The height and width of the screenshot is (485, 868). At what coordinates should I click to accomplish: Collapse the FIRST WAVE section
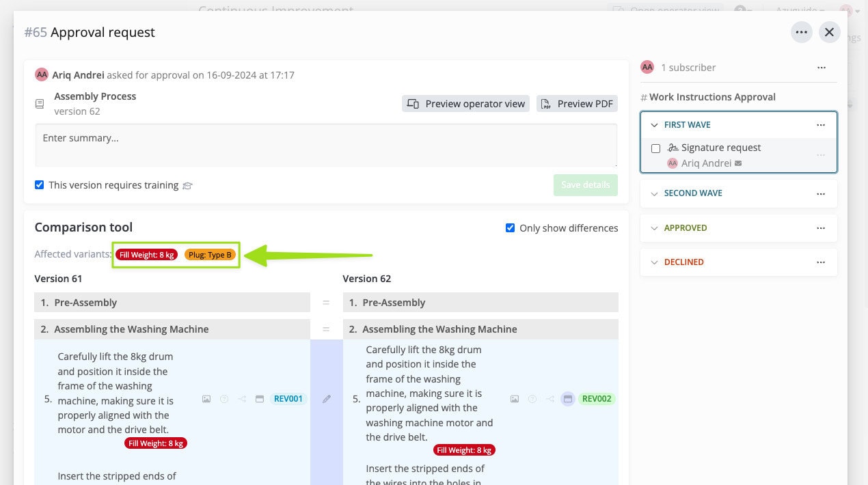tap(654, 125)
